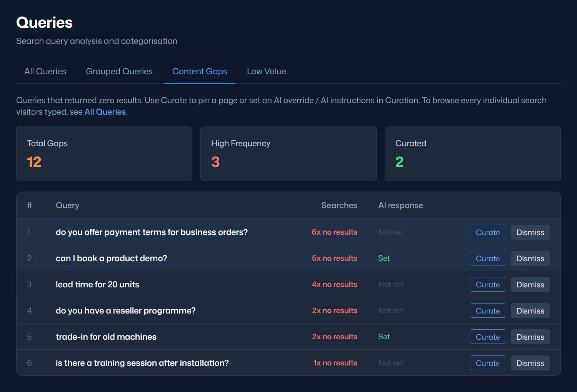Dismiss the payment terms for business orders query

(x=530, y=232)
